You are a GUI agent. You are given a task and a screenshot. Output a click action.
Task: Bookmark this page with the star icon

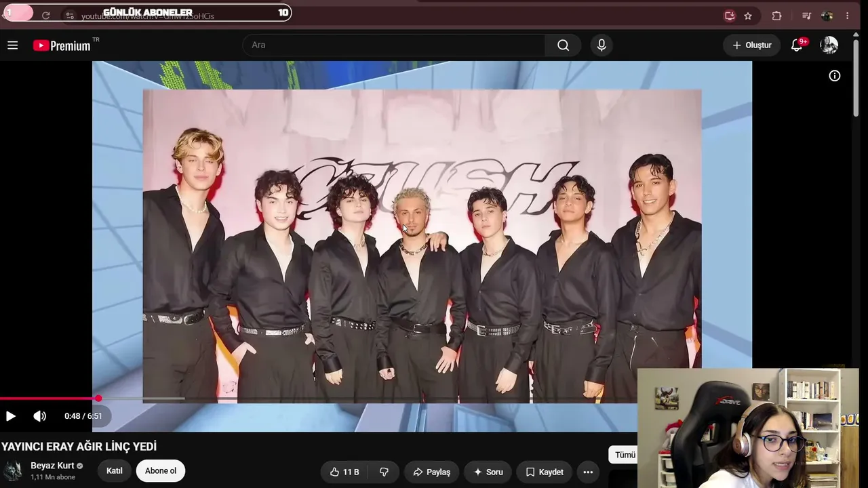748,16
